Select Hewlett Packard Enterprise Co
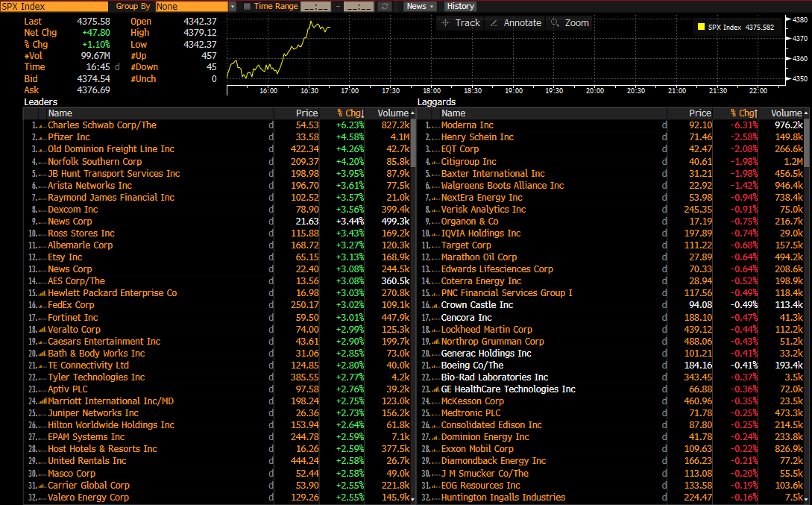This screenshot has width=812, height=505. click(113, 292)
